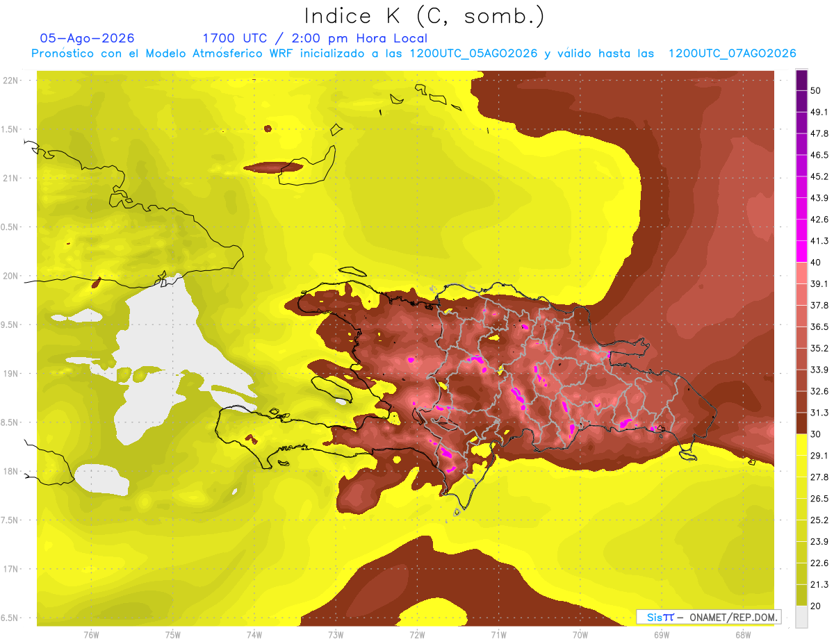Click the '75W' longitude label
The image size is (834, 644).
(x=173, y=634)
